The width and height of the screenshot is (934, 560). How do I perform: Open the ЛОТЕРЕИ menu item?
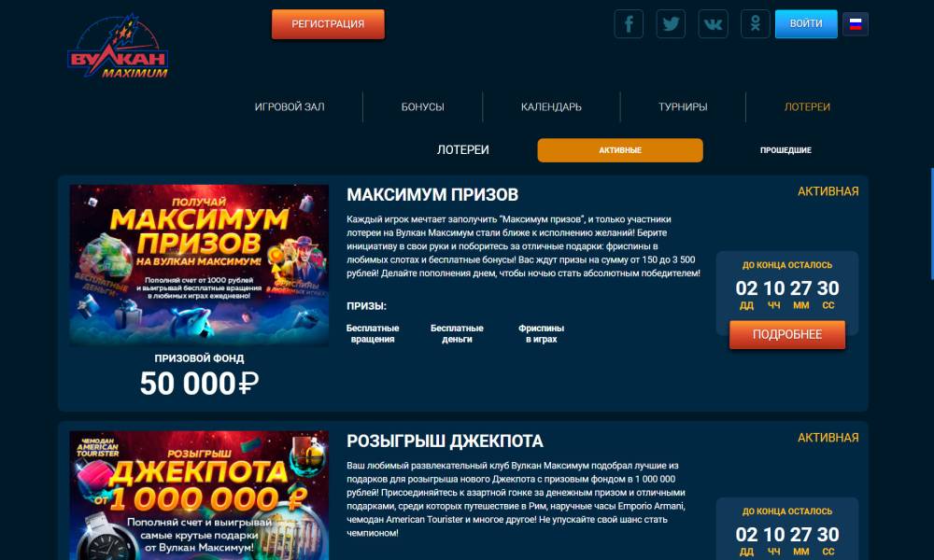click(x=807, y=107)
